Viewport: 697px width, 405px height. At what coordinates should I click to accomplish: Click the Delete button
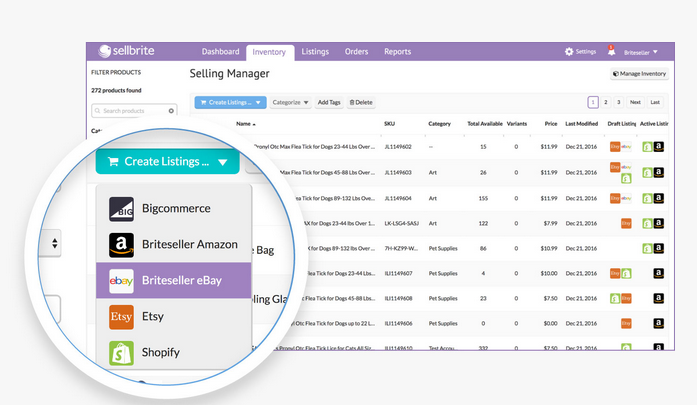[361, 102]
